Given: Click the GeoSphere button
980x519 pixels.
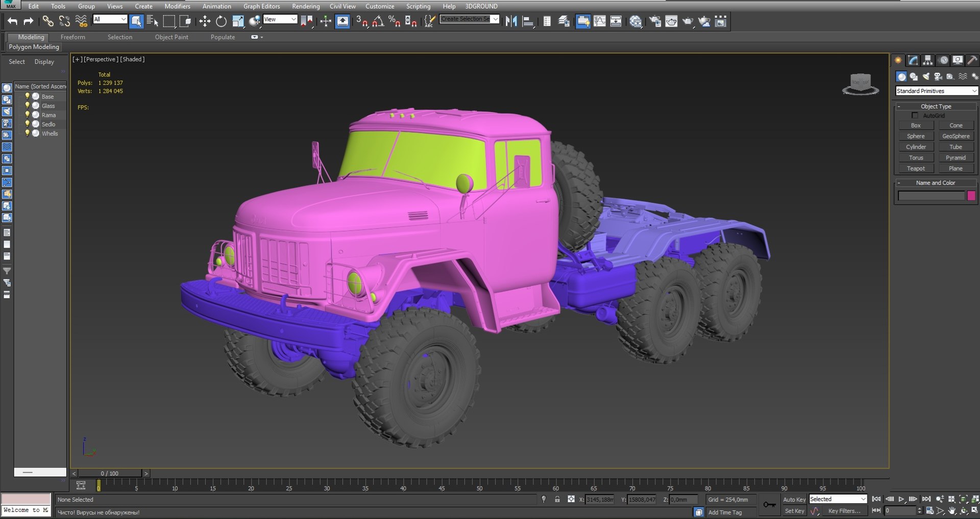Looking at the screenshot, I should 955,136.
